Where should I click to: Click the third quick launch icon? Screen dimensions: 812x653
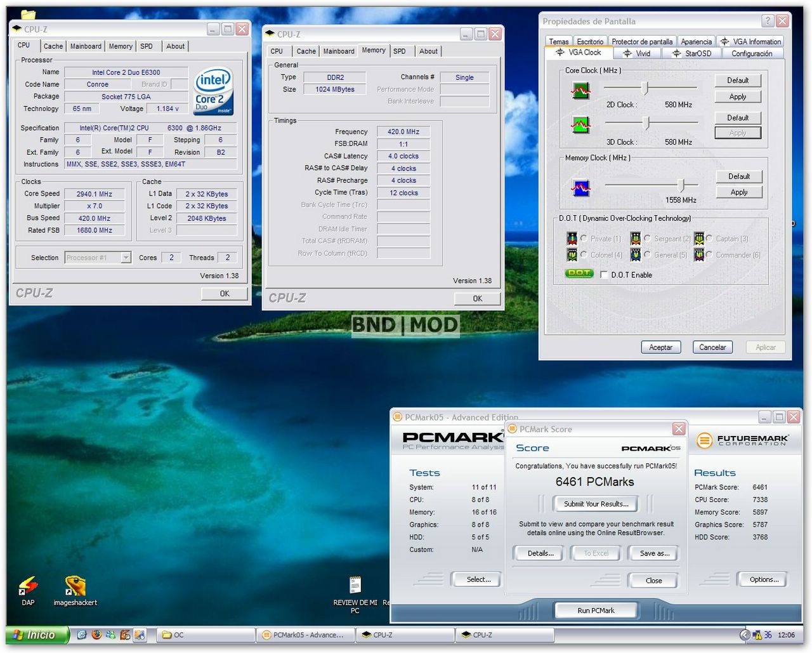coord(111,635)
